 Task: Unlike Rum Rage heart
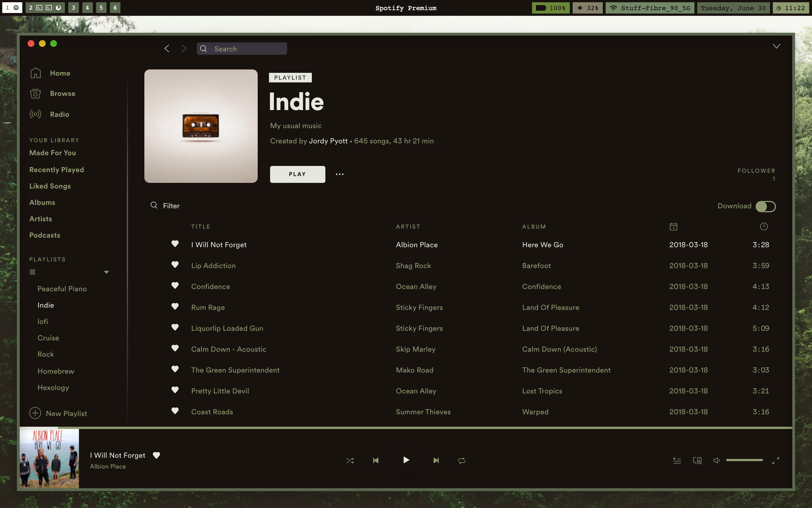click(175, 306)
